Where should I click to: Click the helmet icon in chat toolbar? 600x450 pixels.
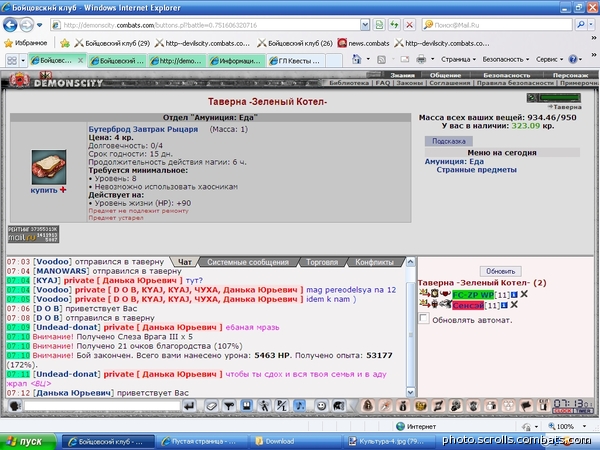[x=339, y=406]
